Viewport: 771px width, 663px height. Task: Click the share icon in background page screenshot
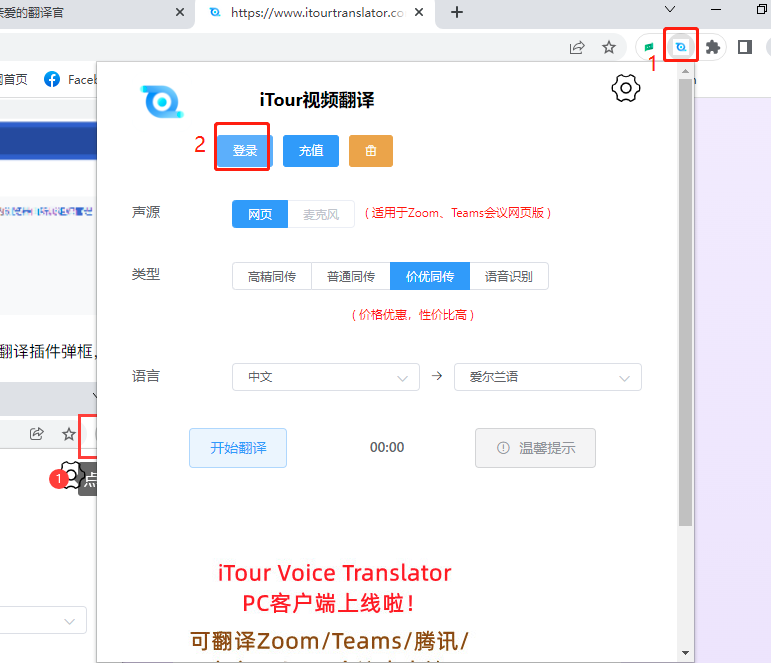(x=36, y=434)
